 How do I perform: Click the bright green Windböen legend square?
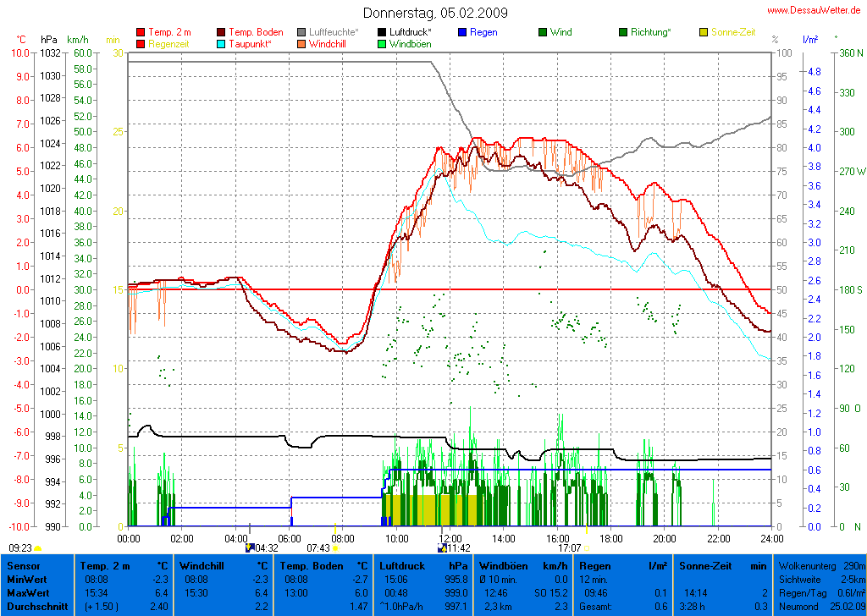pyautogui.click(x=382, y=43)
